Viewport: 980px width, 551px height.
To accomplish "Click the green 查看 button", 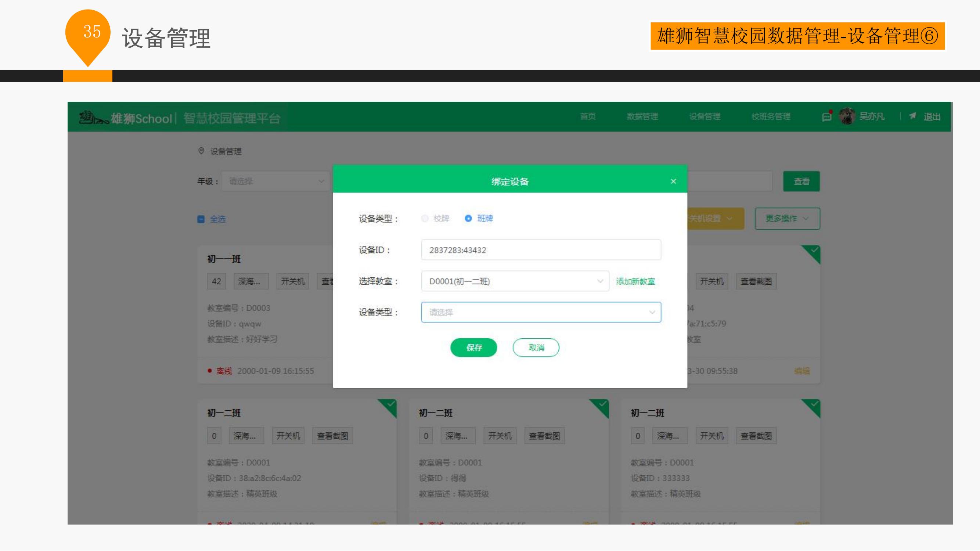I will (801, 181).
